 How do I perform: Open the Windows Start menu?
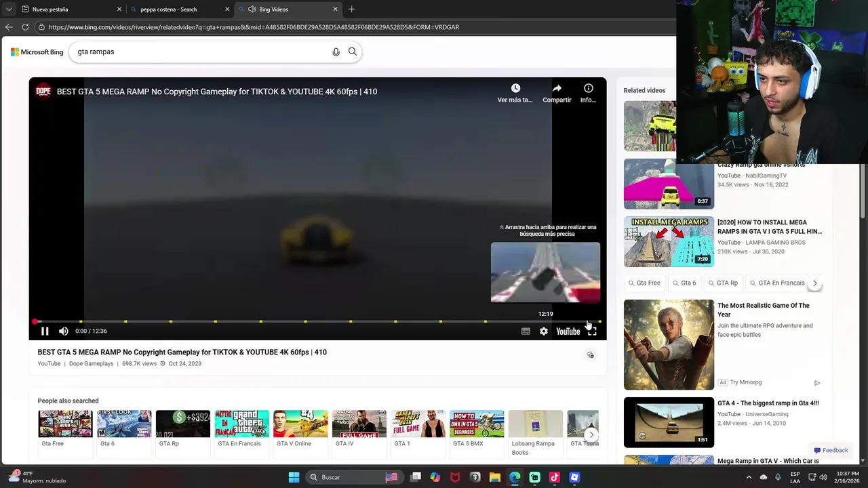pyautogui.click(x=294, y=477)
